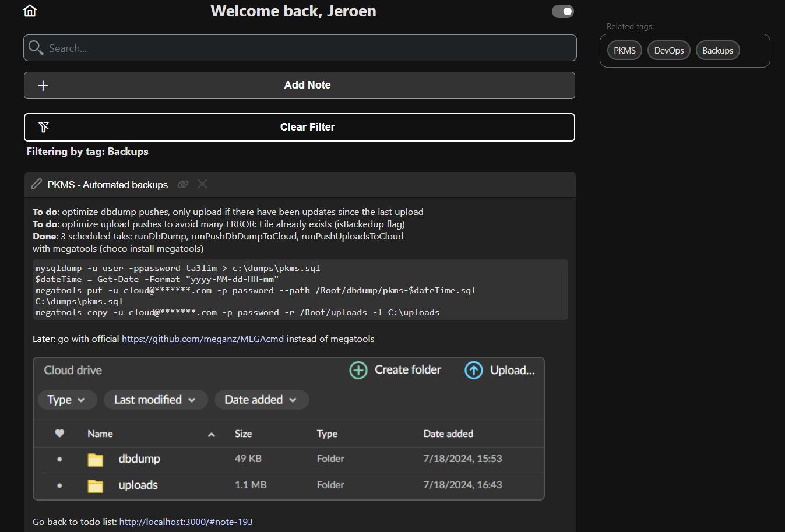Click the Welcome back, Jeroen heading

click(293, 11)
